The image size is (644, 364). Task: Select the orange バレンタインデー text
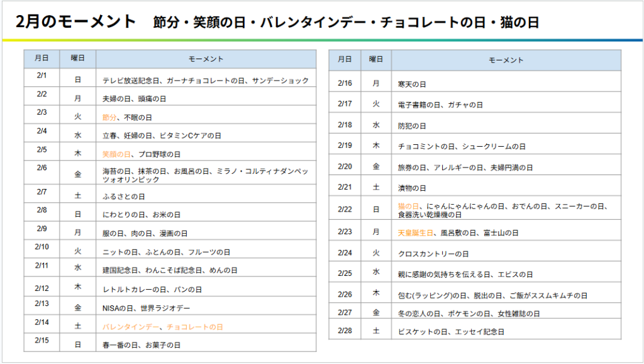pos(132,327)
